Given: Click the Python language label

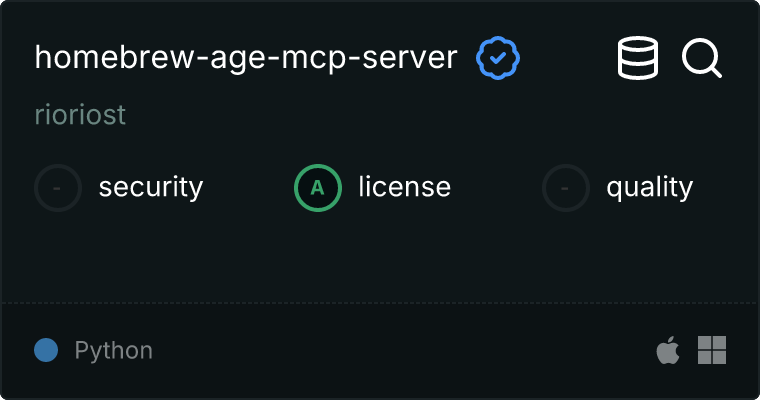Looking at the screenshot, I should 114,351.
